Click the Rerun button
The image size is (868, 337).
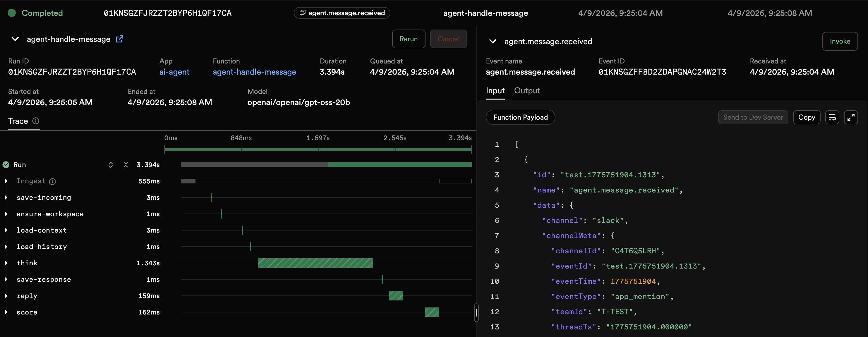(x=408, y=39)
